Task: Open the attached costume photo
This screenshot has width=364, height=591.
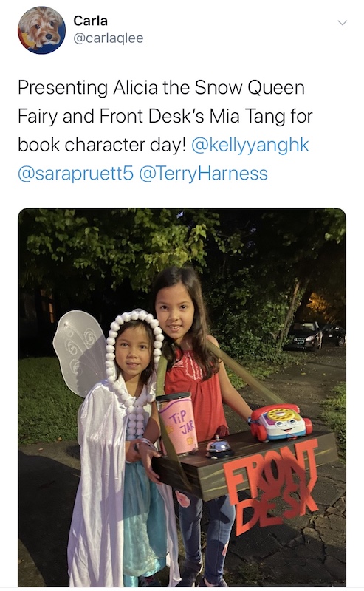Action: 182,397
